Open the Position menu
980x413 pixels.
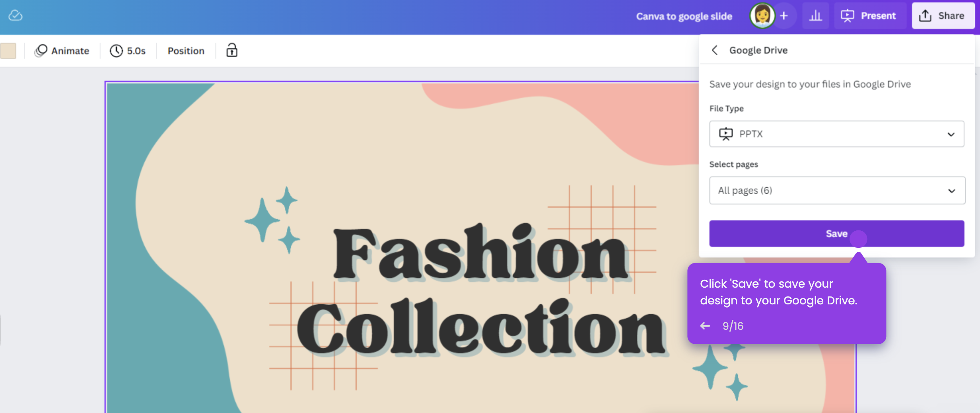click(186, 51)
